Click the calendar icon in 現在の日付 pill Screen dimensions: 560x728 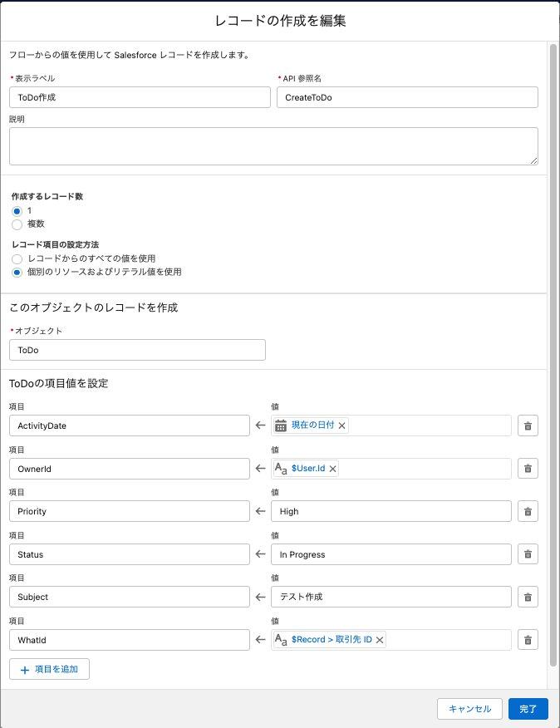pos(281,425)
